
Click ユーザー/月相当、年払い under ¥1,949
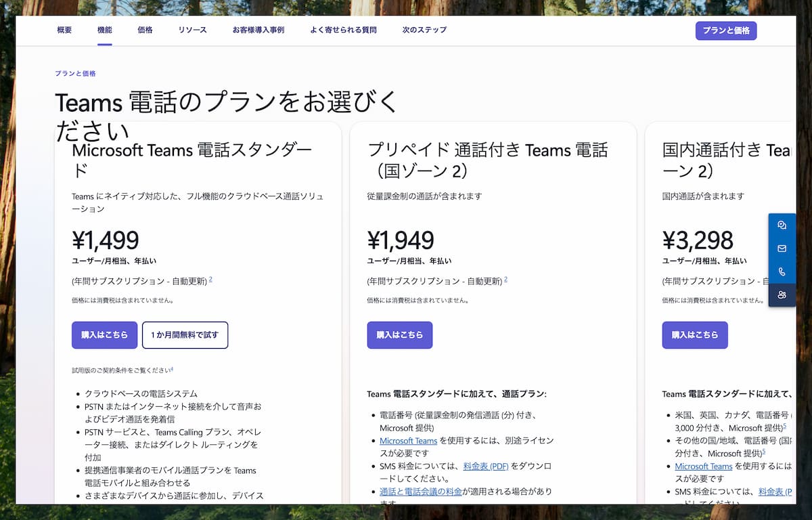pos(409,261)
